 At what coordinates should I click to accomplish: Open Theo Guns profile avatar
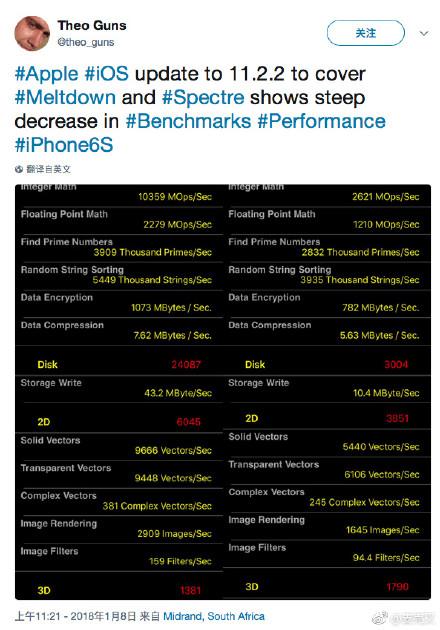pos(32,33)
